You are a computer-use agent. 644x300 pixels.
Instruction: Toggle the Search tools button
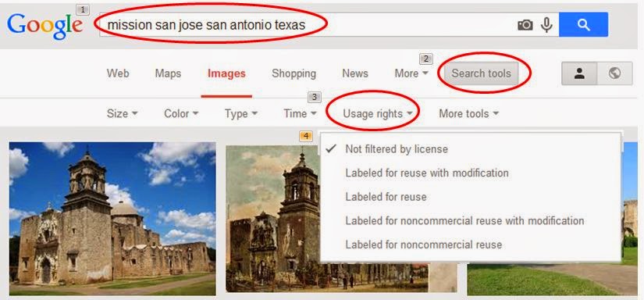(x=482, y=73)
